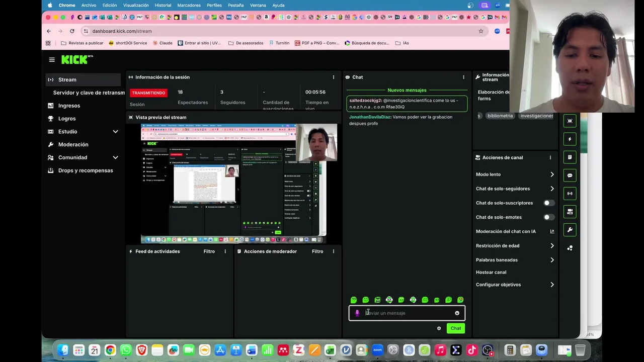
Task: Click the note page icon in right toolbar
Action: [x=570, y=157]
